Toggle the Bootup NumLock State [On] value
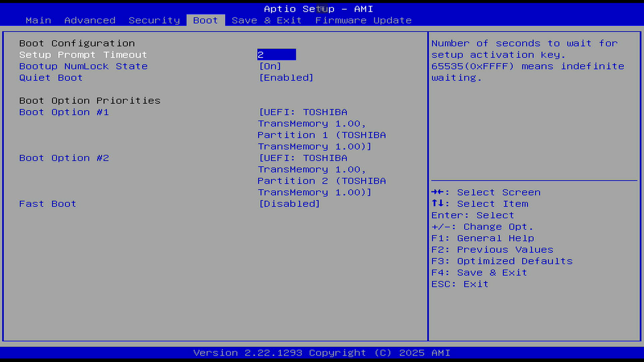644x362 pixels. point(270,66)
